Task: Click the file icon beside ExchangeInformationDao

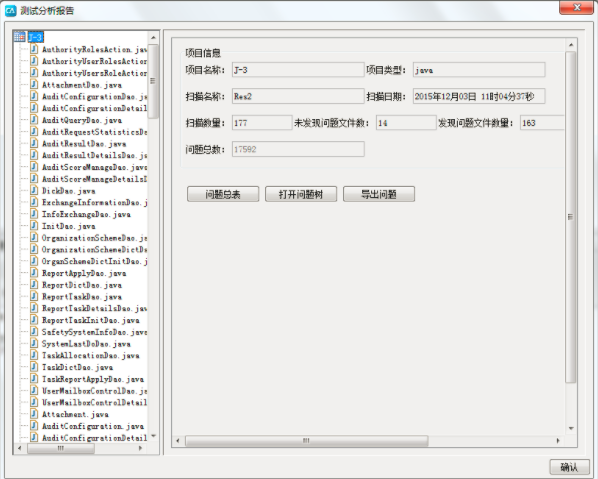Action: point(34,202)
